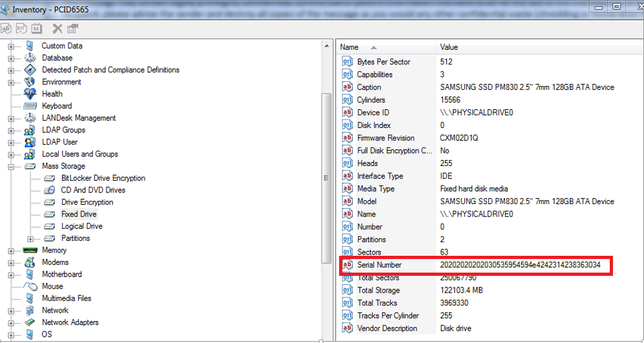Screen dimensions: 644x343
Task: Click the X delete toolbar icon
Action: 57,28
